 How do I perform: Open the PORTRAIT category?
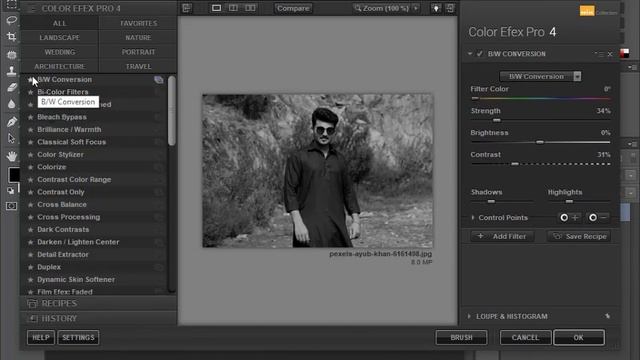pyautogui.click(x=138, y=52)
